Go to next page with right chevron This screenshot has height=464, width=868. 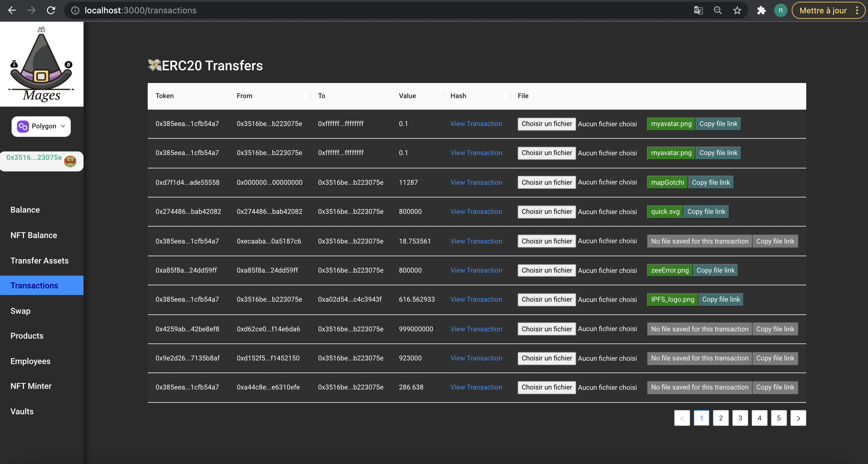click(x=798, y=418)
